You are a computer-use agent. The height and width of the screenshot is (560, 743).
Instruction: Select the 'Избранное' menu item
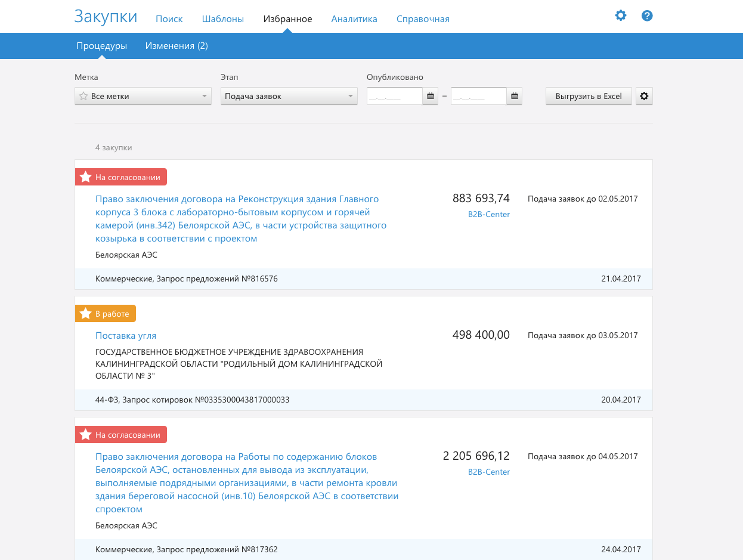[288, 19]
